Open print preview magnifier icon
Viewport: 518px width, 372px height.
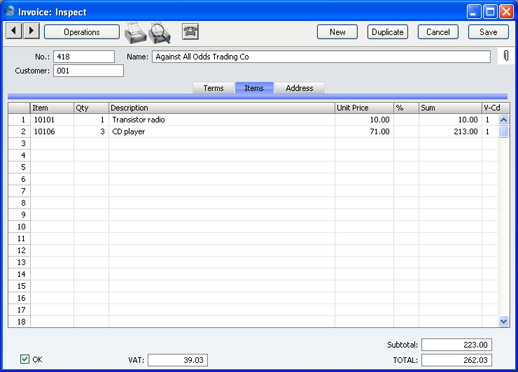click(x=160, y=33)
